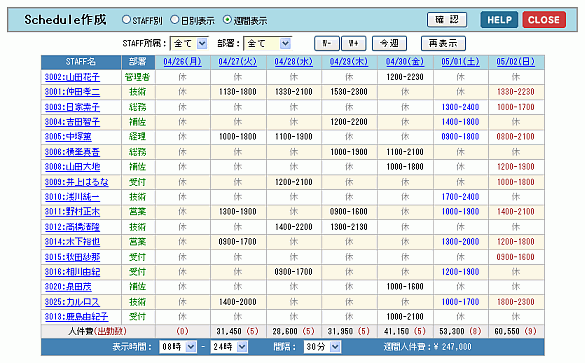This screenshot has width=585, height=363.
Task: Click the 確認 button
Action: [447, 20]
